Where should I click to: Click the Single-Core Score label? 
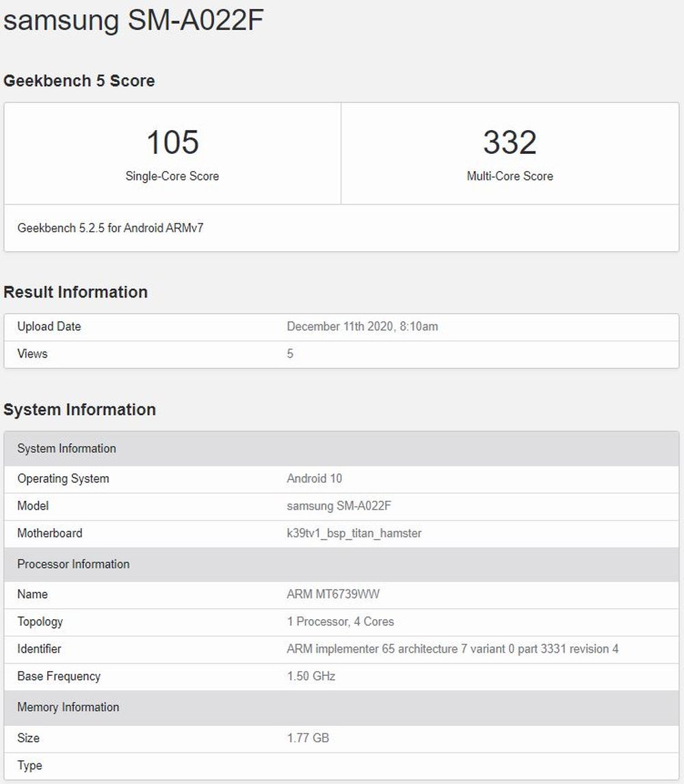click(x=172, y=176)
